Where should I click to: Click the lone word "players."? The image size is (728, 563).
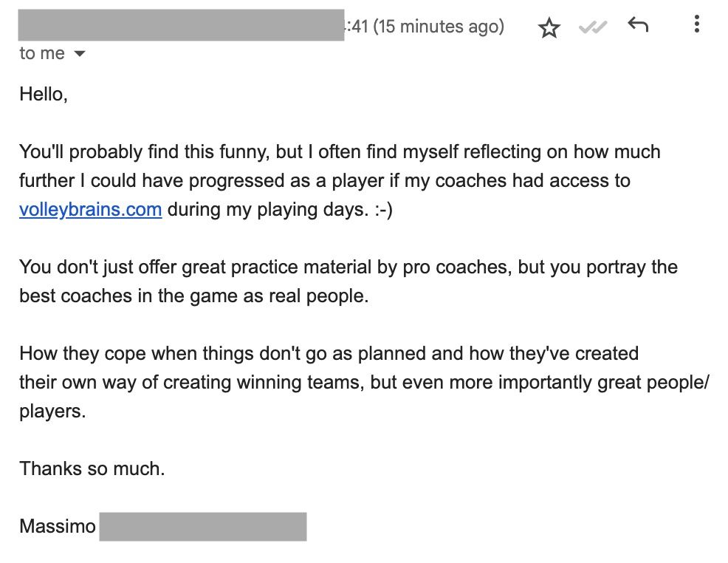click(x=52, y=412)
